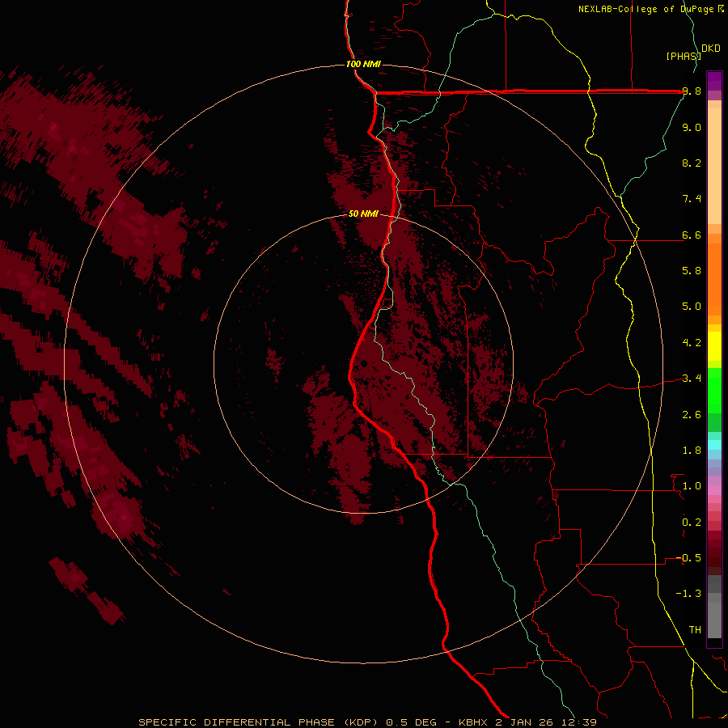The image size is (728, 728).
Task: Click the -1.3 scale value
Action: (689, 594)
